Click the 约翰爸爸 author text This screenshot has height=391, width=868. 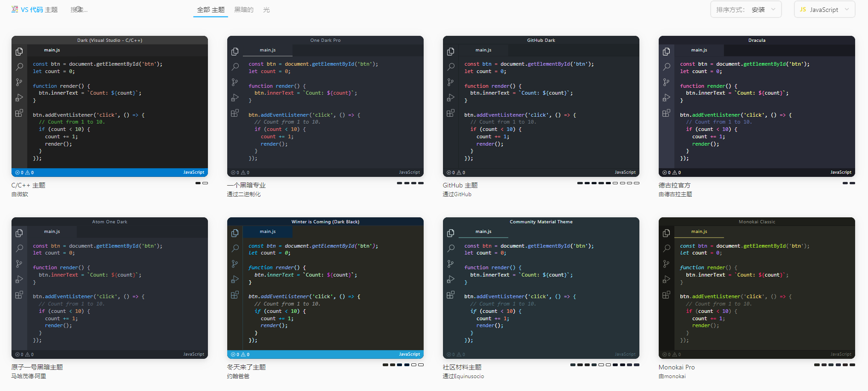coord(238,376)
